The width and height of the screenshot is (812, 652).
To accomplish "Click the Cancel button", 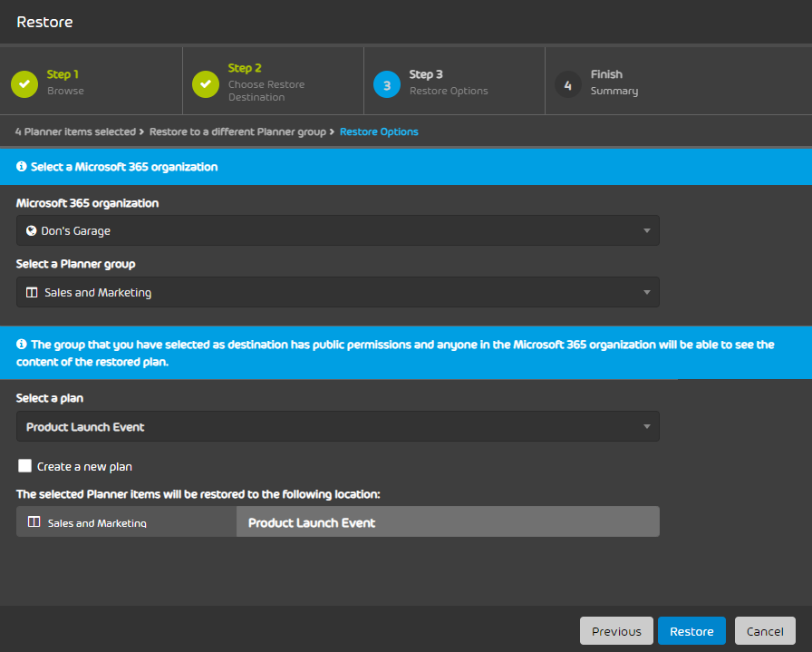I will [765, 631].
